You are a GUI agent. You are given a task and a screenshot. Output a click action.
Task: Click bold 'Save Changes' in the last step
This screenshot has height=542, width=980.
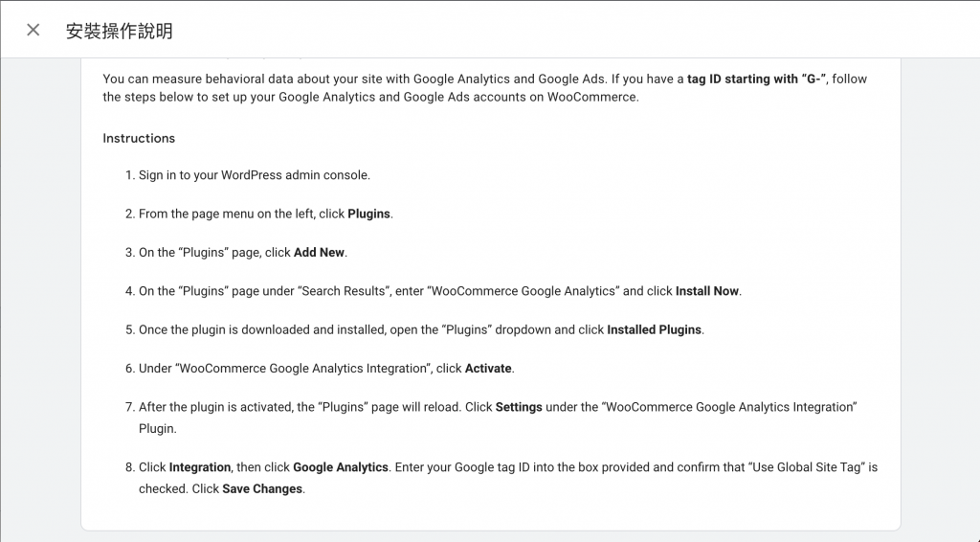click(x=262, y=488)
